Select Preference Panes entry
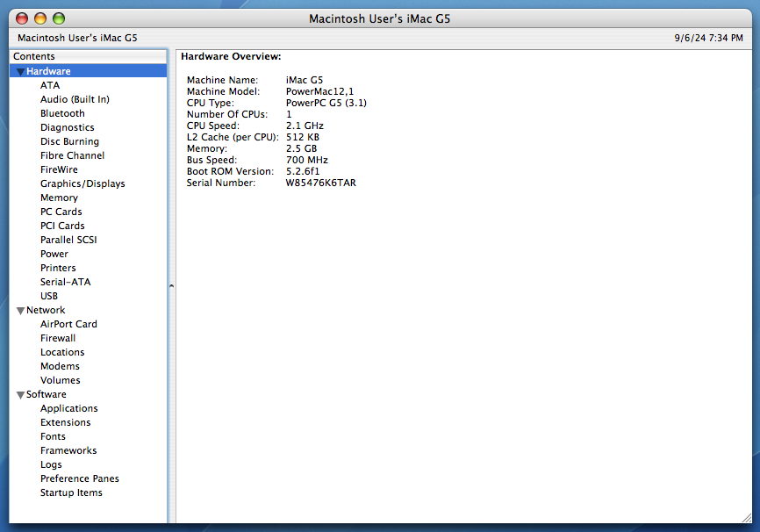This screenshot has height=532, width=760. coord(80,479)
